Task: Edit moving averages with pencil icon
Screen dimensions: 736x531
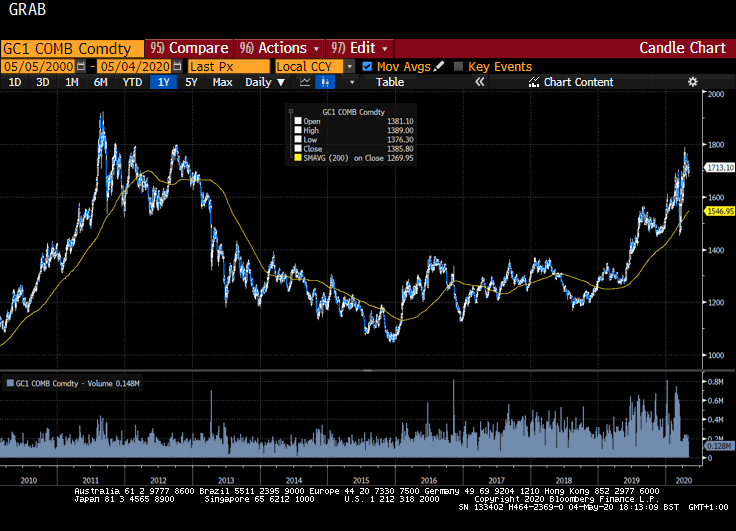Action: click(x=438, y=66)
